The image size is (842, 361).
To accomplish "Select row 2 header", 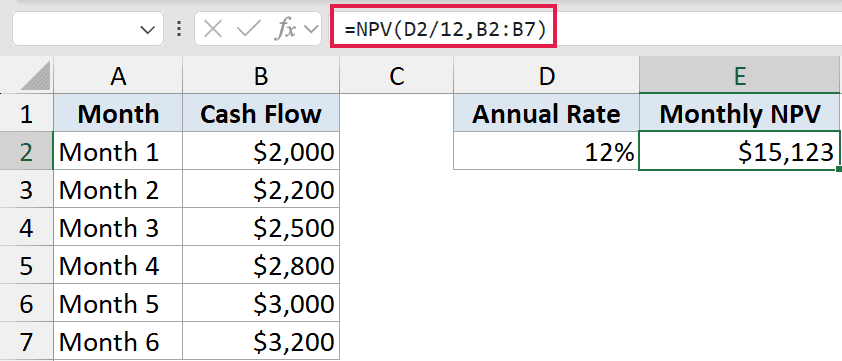I will click(26, 151).
